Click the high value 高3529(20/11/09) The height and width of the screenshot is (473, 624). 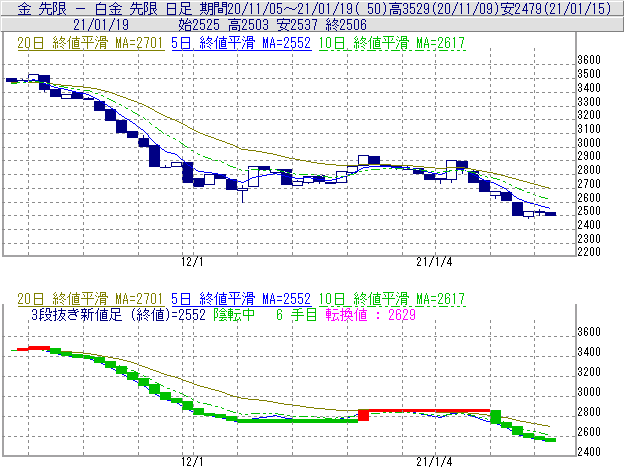click(444, 8)
